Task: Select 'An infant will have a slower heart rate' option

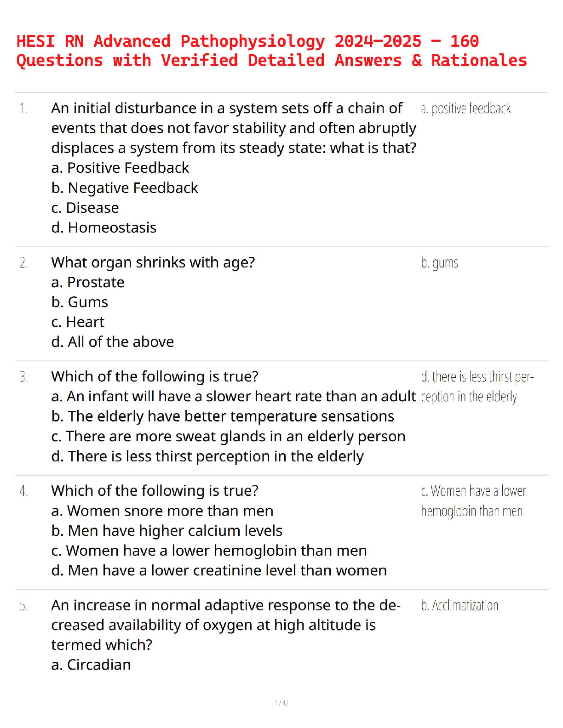Action: pos(233,396)
